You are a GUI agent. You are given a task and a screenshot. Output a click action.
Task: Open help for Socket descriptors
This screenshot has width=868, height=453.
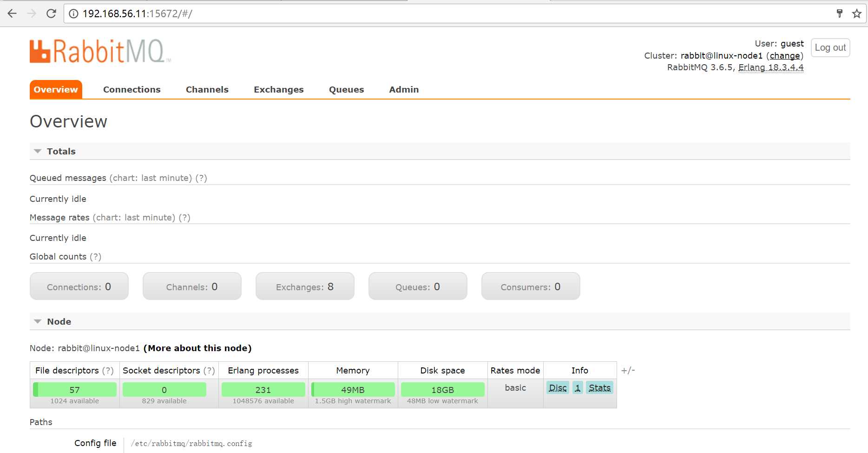click(x=209, y=371)
